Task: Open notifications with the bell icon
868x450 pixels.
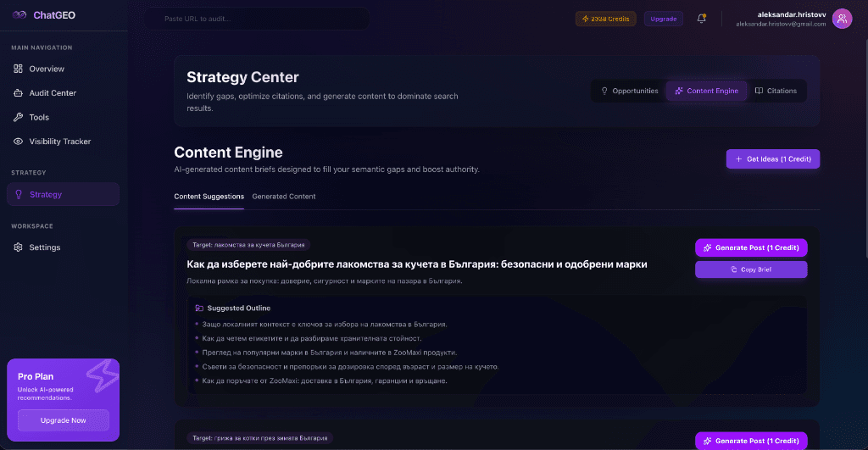Action: [x=701, y=19]
